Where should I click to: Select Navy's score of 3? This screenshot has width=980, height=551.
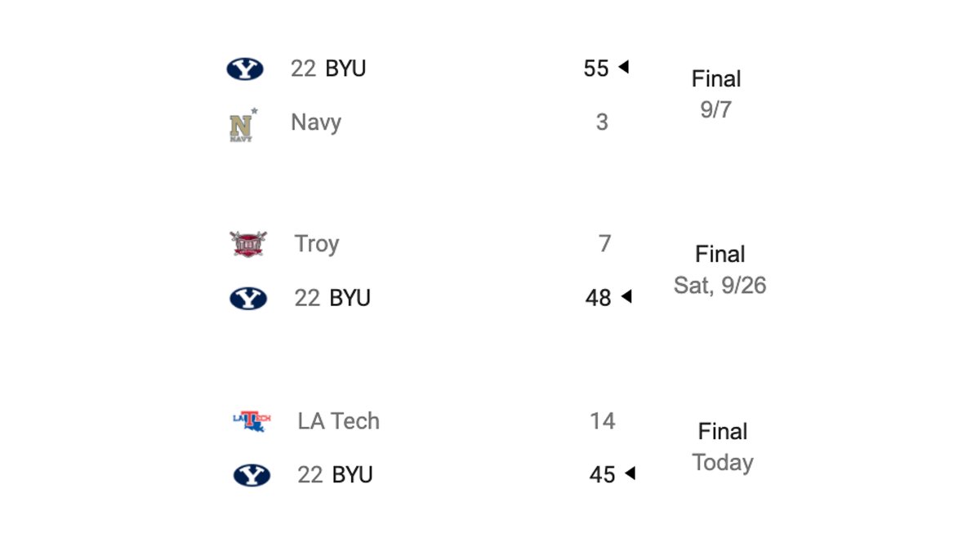(602, 122)
